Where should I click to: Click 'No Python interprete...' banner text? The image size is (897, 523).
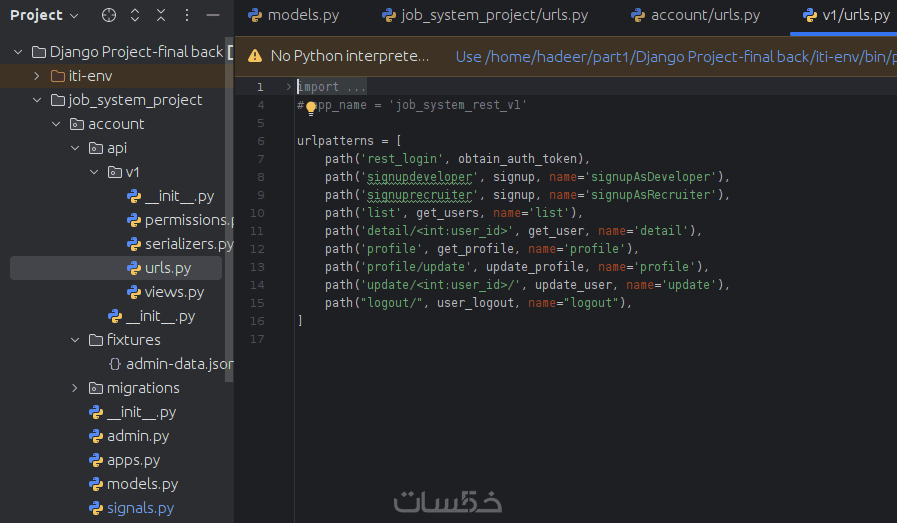350,56
